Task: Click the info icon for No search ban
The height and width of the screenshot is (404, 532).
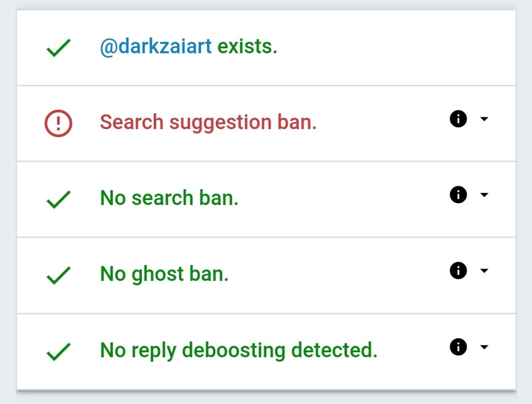Action: coord(459,195)
